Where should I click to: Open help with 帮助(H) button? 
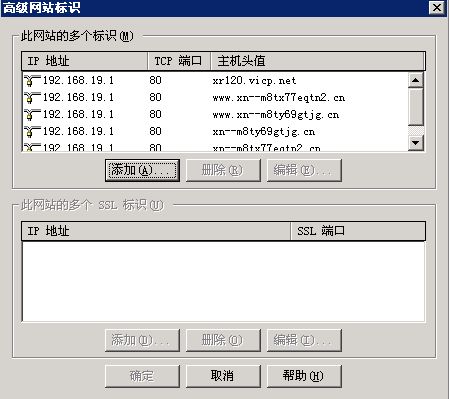(x=304, y=376)
